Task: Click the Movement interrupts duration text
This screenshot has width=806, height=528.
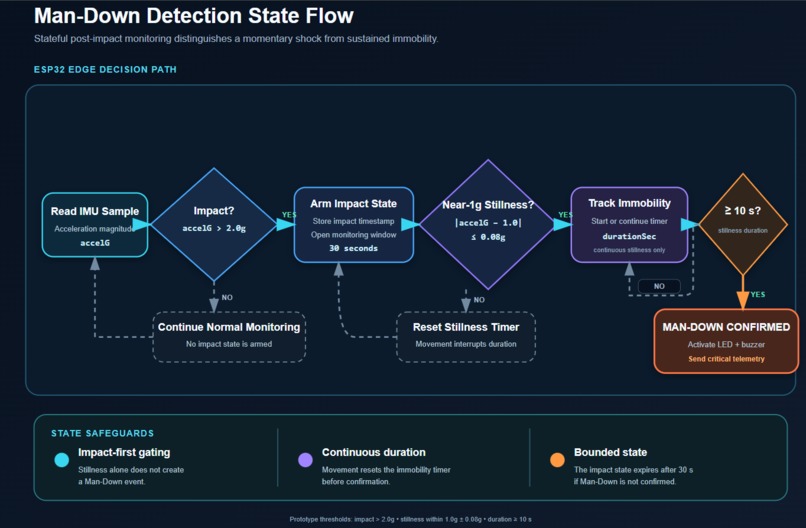Action: pos(466,344)
